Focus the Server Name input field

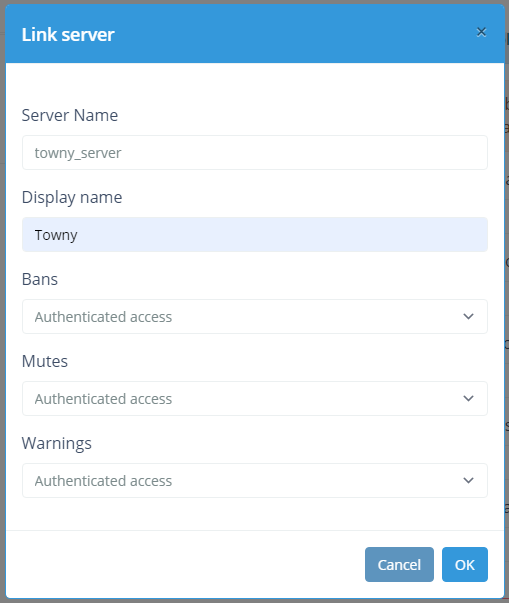(x=255, y=152)
